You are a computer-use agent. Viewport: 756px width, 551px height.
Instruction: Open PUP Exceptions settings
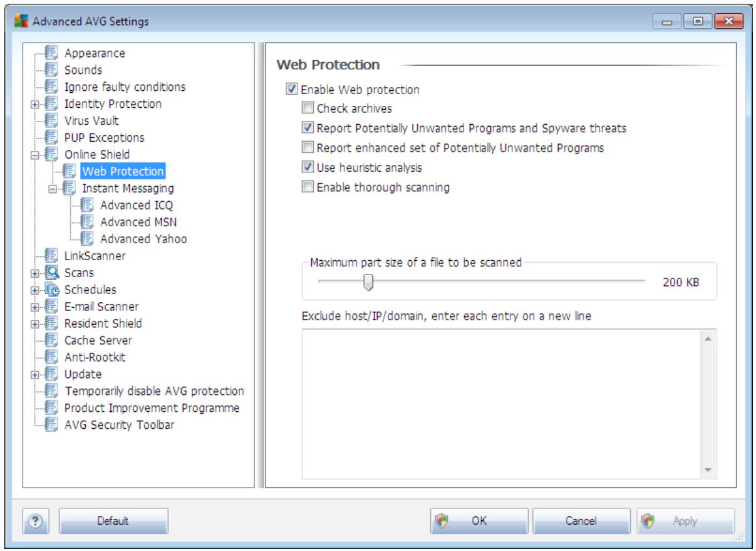coord(104,138)
